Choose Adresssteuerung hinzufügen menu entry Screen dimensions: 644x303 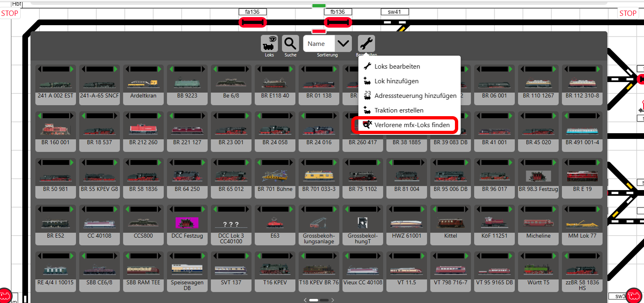point(410,95)
